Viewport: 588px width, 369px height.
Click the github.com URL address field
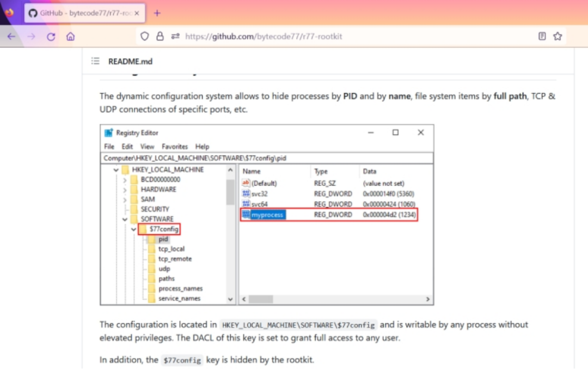point(264,37)
